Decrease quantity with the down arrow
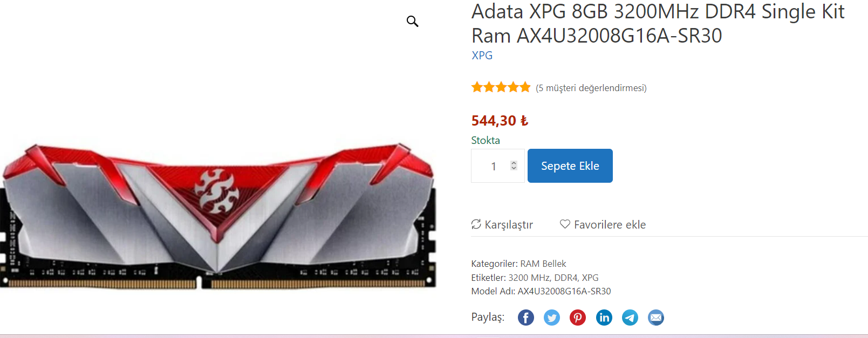 click(514, 168)
